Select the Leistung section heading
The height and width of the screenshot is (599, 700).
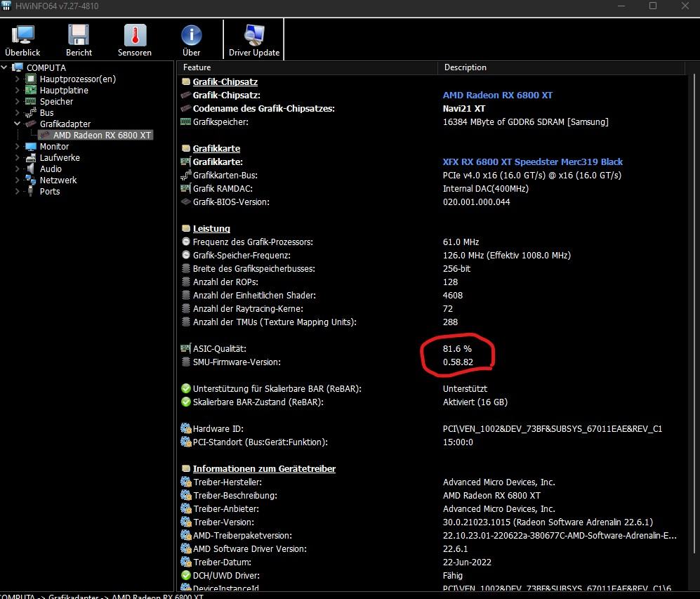click(x=211, y=228)
